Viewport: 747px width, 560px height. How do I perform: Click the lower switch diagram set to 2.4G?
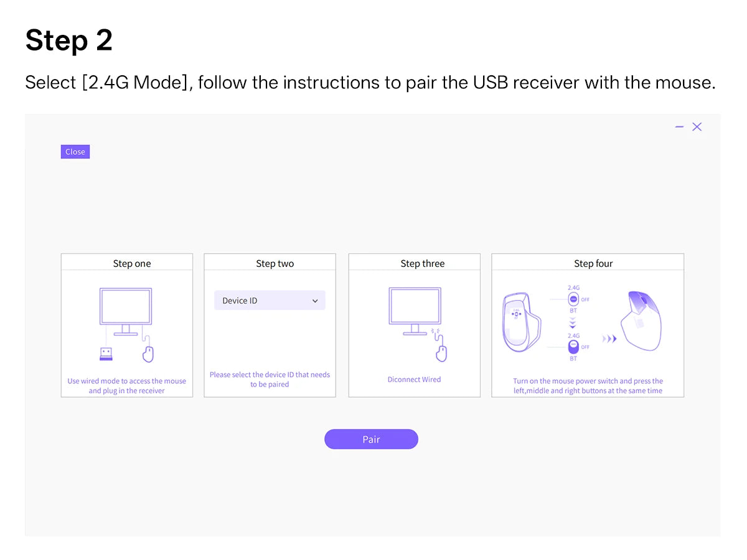point(573,347)
